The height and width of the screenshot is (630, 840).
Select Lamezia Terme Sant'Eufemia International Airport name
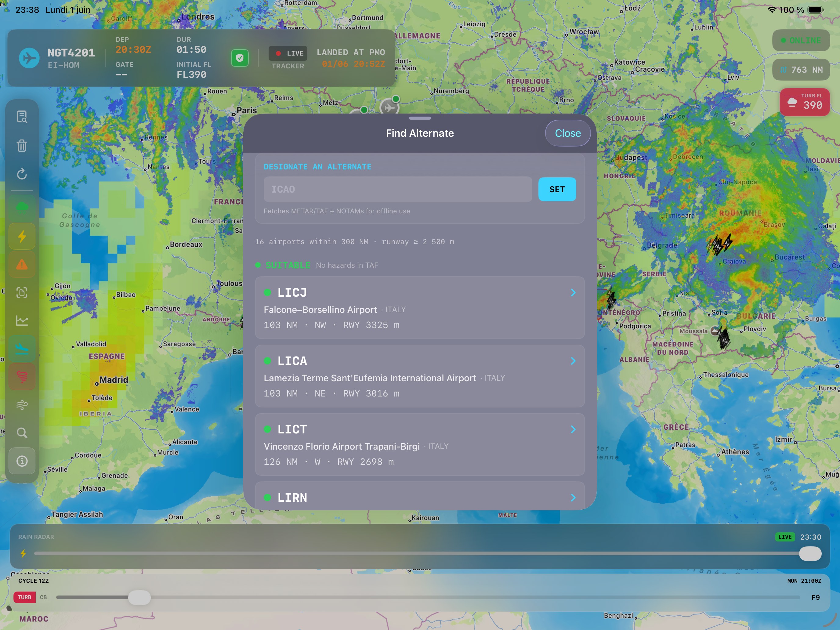(x=370, y=378)
